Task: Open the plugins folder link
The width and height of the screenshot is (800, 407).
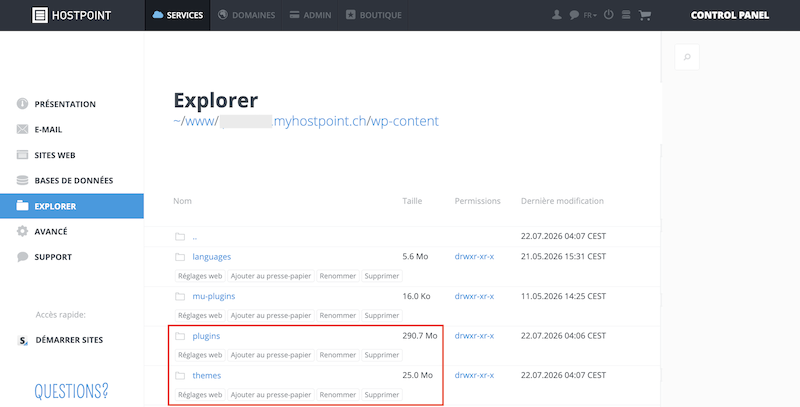Action: [x=206, y=336]
